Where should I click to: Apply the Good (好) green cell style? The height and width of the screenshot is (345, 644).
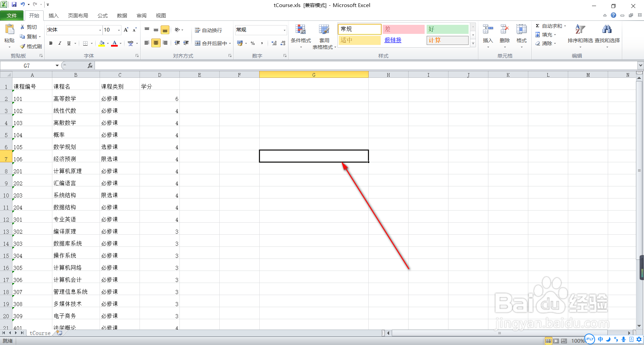pos(447,29)
